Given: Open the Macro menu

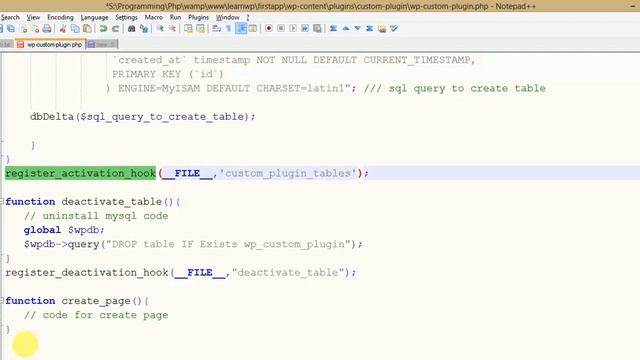Looking at the screenshot, I should pos(153,17).
